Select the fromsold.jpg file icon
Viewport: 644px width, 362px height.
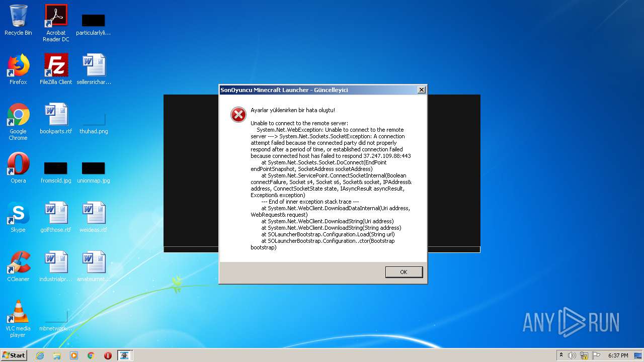pos(56,172)
